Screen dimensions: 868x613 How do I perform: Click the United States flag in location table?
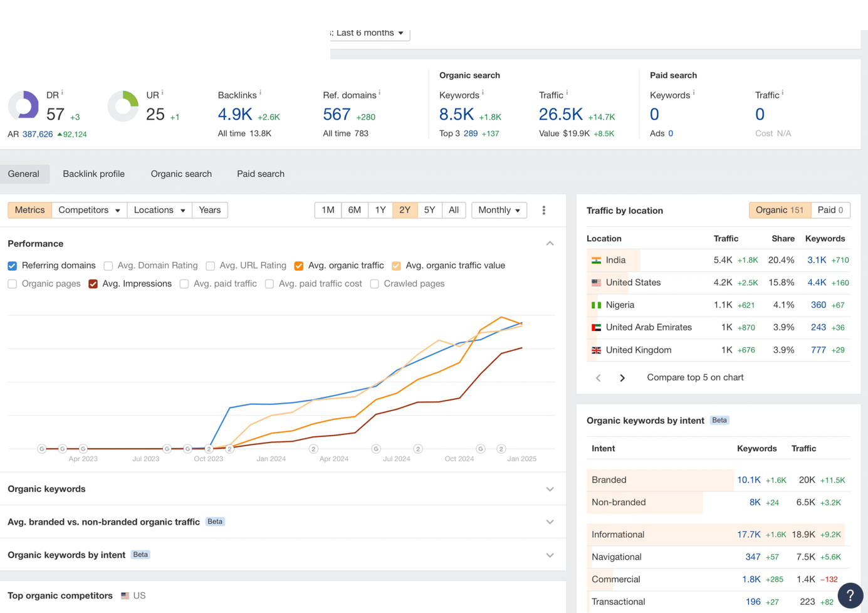(x=596, y=283)
